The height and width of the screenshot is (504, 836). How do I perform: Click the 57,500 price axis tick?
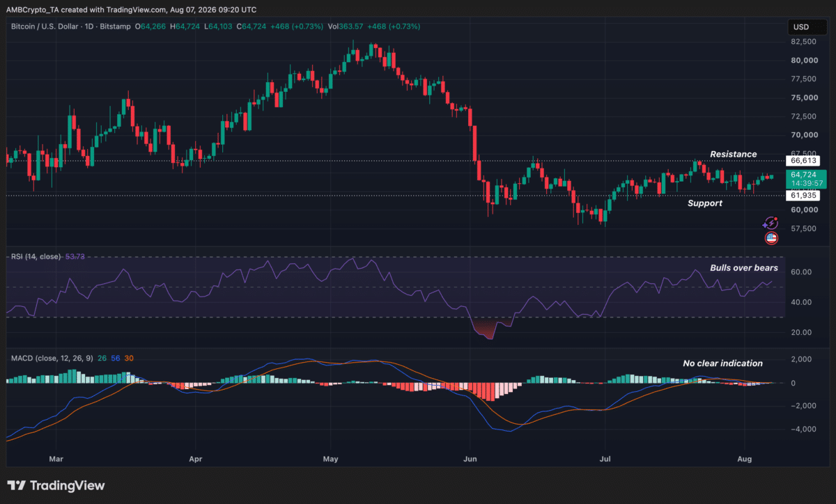coord(804,228)
